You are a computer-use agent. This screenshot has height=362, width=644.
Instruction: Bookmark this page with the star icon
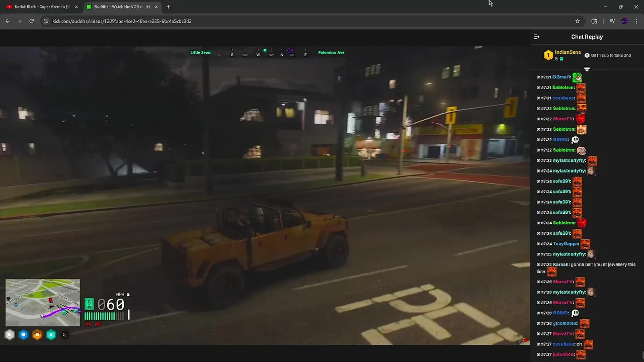(x=578, y=21)
